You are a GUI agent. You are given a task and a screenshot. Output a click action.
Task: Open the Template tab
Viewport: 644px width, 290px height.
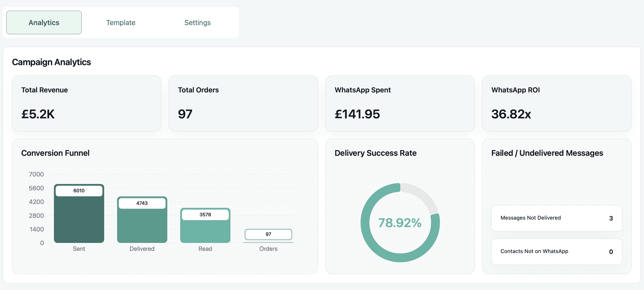(x=121, y=22)
